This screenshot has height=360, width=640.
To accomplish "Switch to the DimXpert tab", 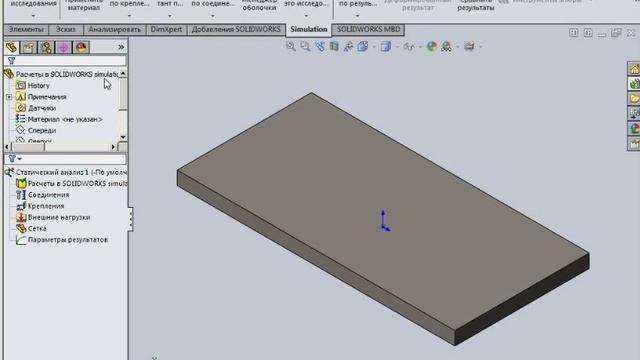I will 166,29.
